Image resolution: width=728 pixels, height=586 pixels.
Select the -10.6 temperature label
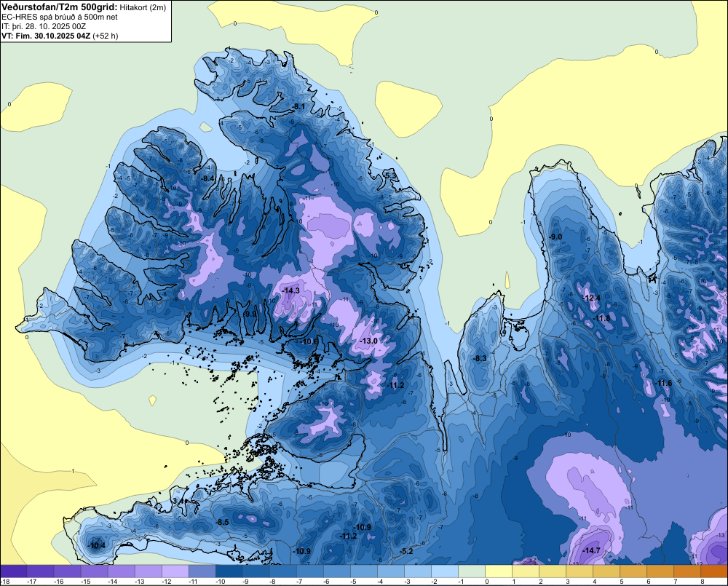(310, 341)
